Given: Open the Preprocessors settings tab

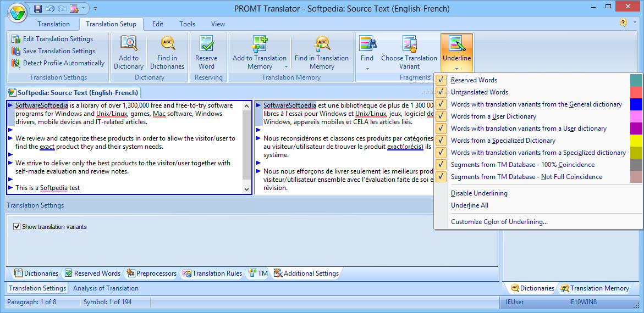Looking at the screenshot, I should [152, 273].
